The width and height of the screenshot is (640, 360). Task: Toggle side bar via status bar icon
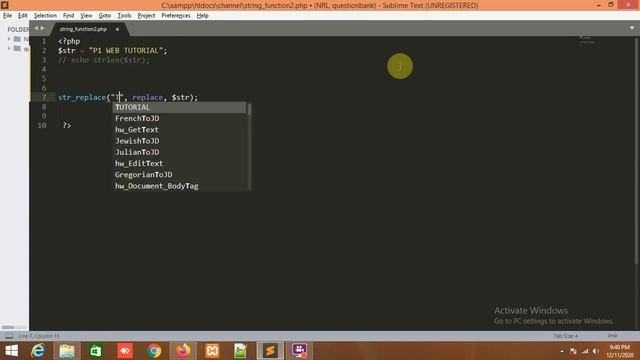pos(9,336)
